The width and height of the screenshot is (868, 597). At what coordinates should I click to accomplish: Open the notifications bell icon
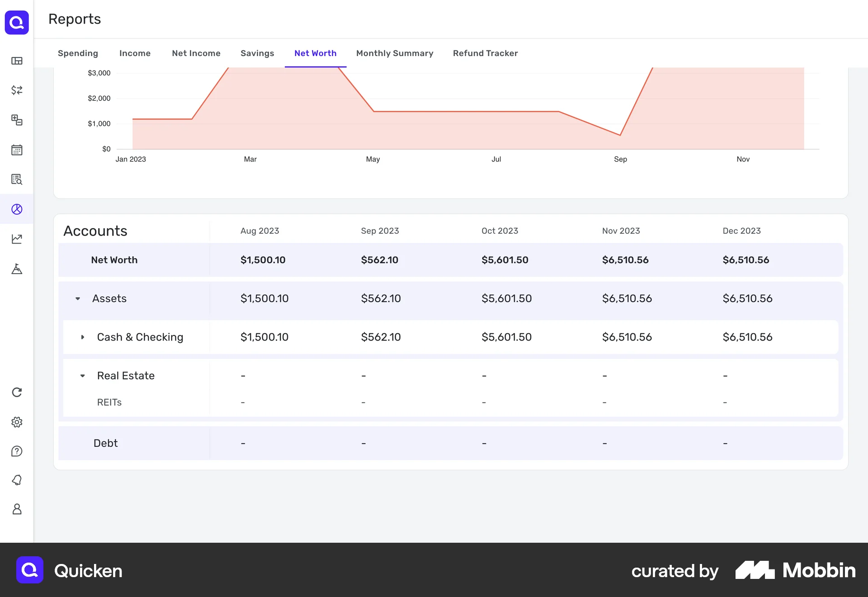pos(17,480)
